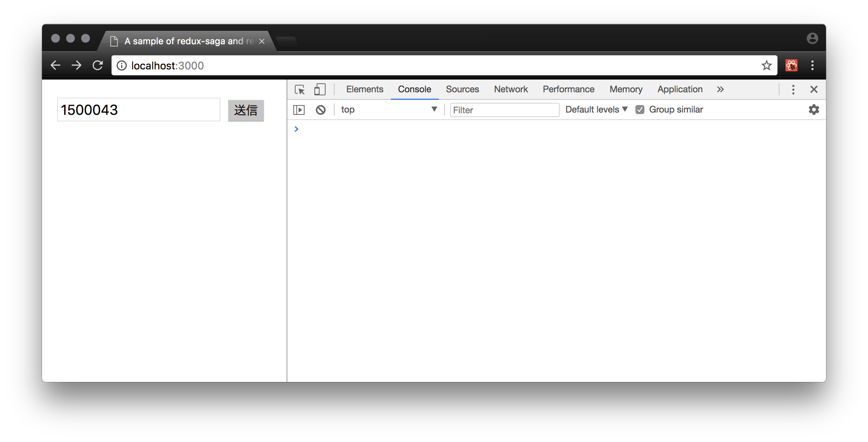Switch to the Sources tab
Screen dimensions: 868x442
463,89
